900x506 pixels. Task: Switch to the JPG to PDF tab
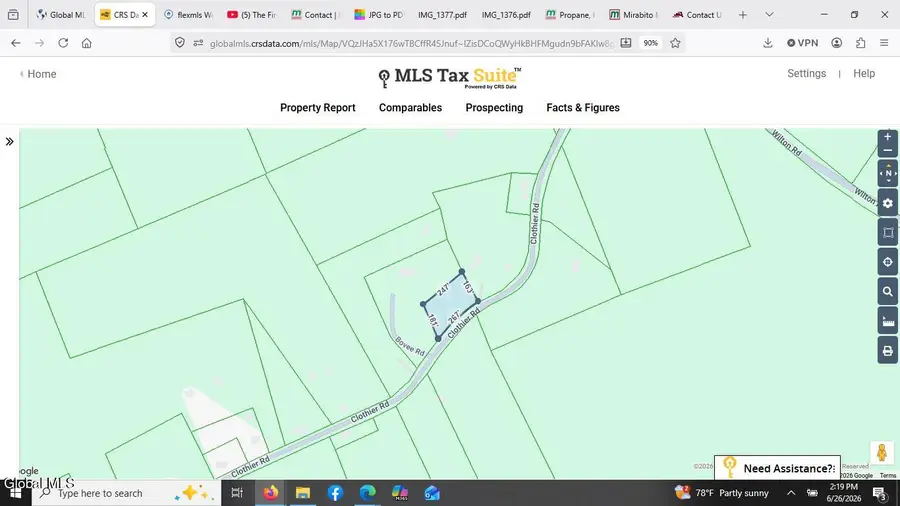click(x=379, y=15)
